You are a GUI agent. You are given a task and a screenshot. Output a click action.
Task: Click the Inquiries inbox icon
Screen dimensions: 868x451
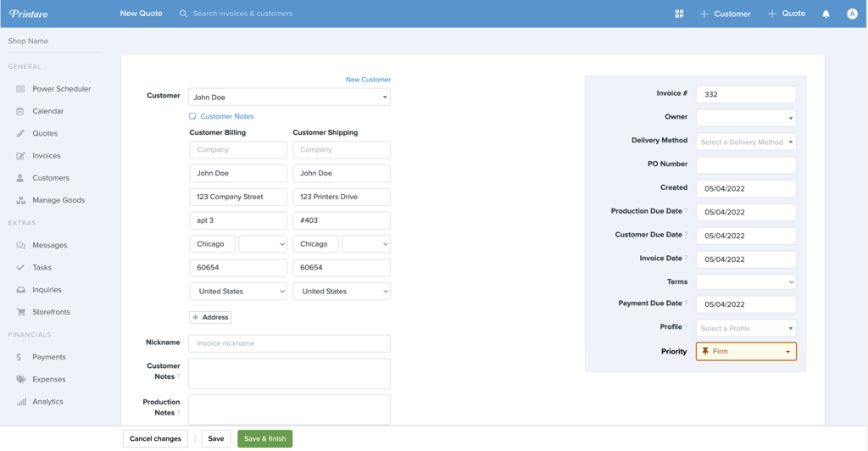[x=21, y=289]
